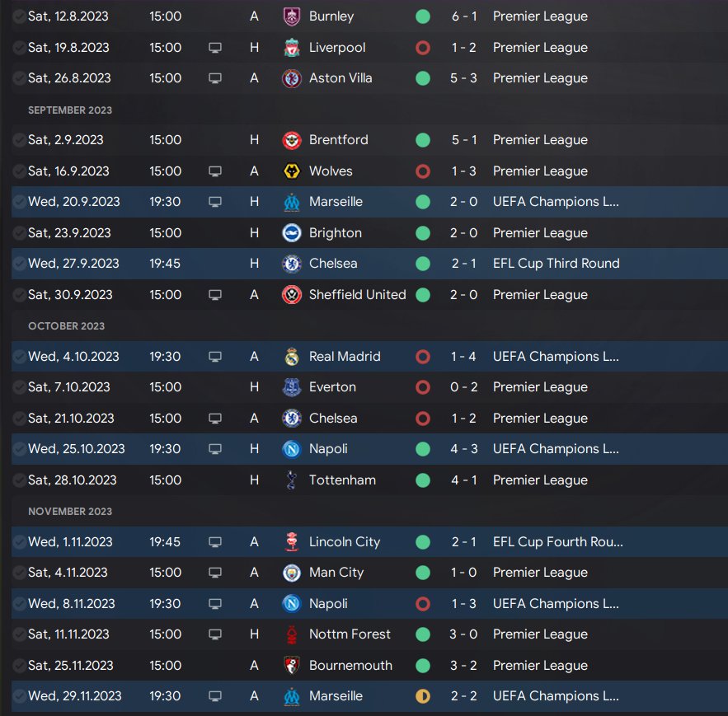Click the Burnley club badge
This screenshot has height=716, width=728.
tap(292, 16)
